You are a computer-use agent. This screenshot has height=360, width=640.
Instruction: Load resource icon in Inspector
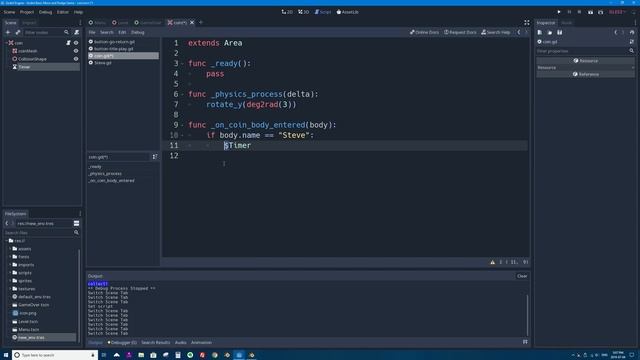pos(550,32)
